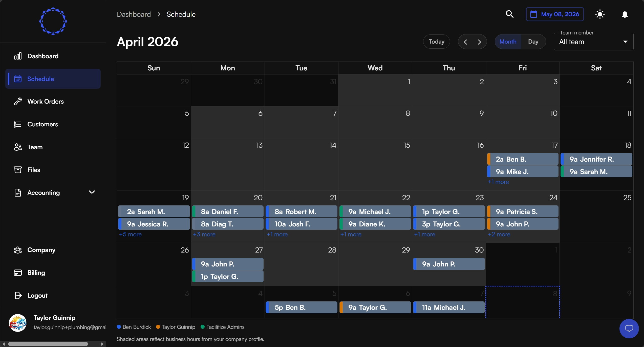
Task: Open the 9a Patricia S. event
Action: tap(523, 211)
